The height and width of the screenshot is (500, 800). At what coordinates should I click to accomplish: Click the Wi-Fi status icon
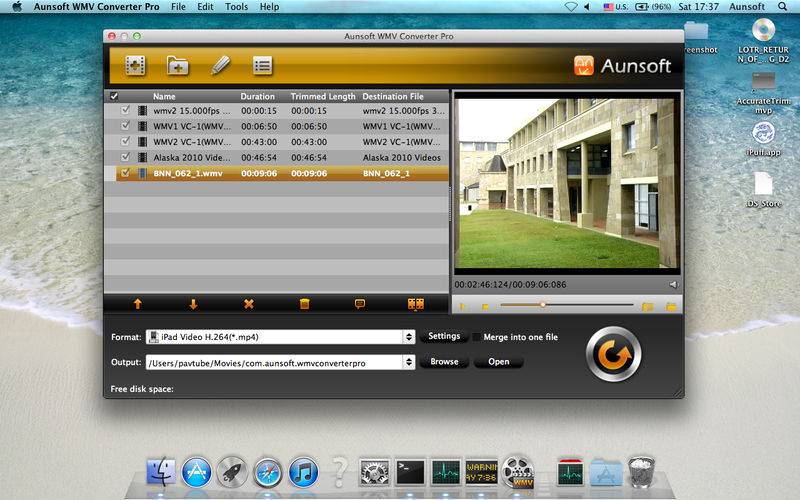click(x=570, y=7)
